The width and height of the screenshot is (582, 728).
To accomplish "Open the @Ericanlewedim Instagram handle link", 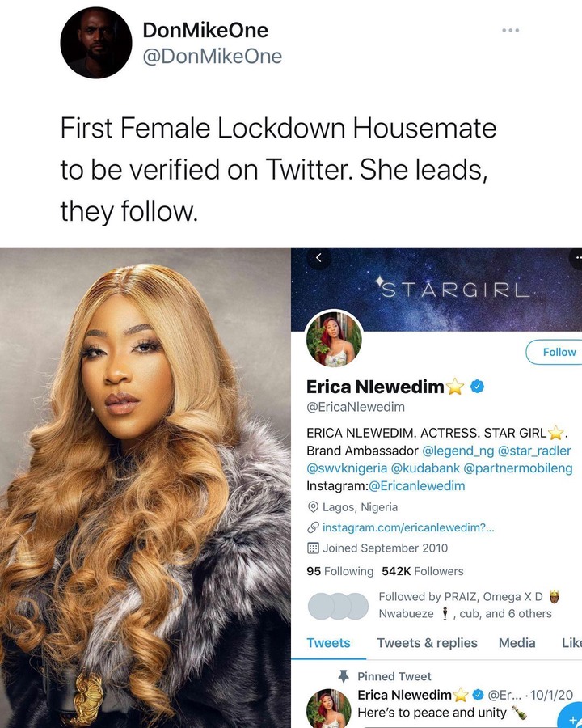I will coord(416,485).
